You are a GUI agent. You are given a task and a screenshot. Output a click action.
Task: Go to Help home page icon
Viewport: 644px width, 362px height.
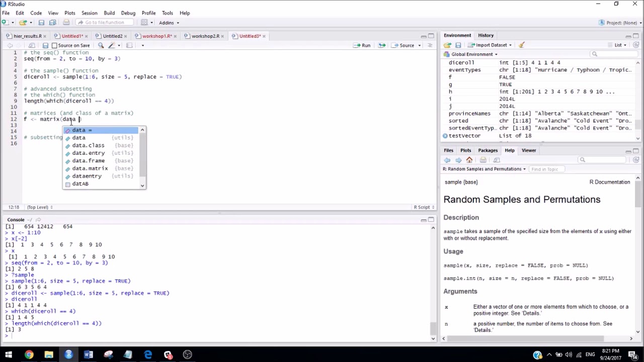click(x=469, y=160)
